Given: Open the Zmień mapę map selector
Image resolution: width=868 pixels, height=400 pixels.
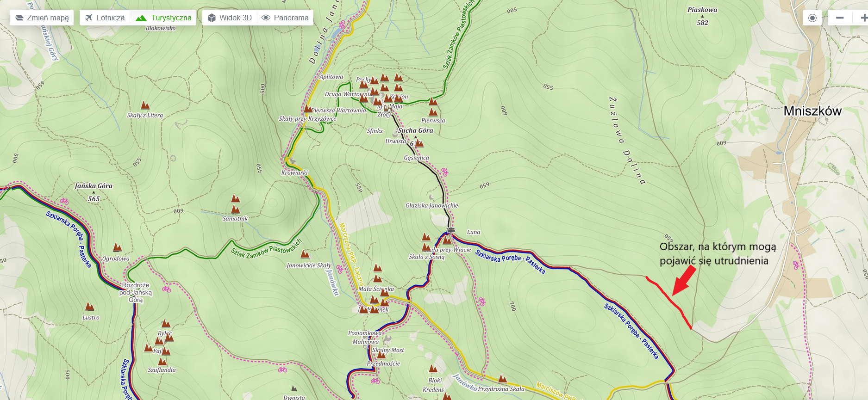Looking at the screenshot, I should (42, 18).
